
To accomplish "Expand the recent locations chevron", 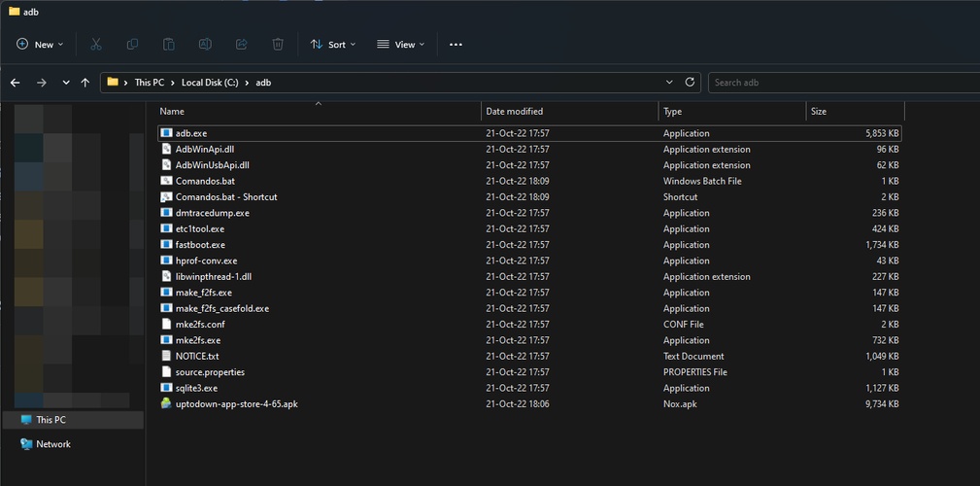I will click(x=66, y=83).
